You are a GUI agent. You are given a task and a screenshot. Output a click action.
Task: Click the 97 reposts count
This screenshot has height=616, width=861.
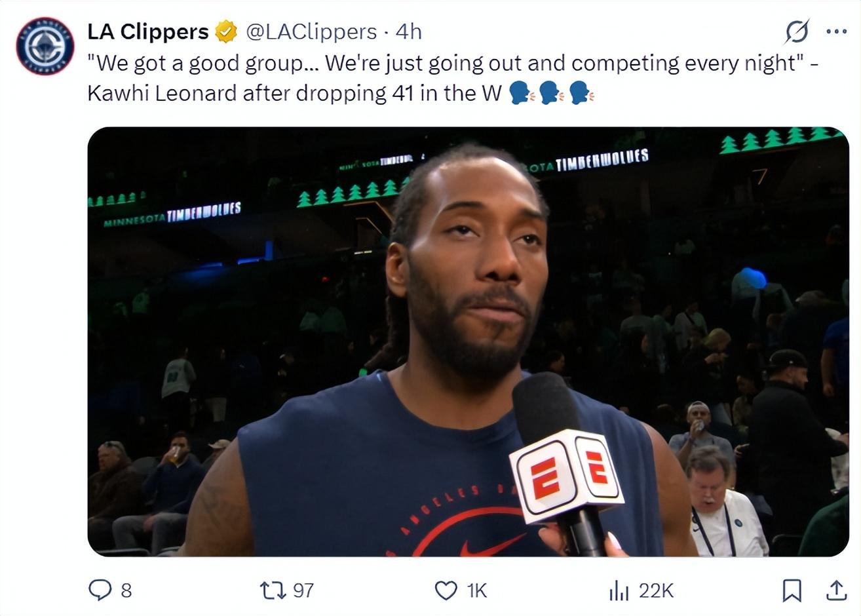tap(303, 590)
